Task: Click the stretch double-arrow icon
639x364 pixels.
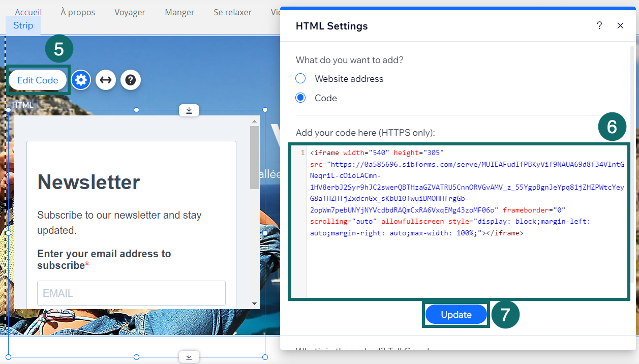Action: pos(106,80)
